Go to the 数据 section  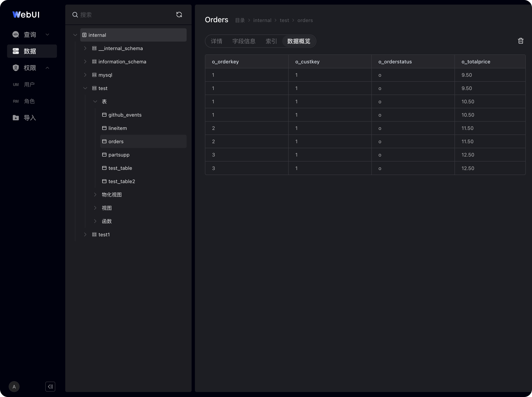click(32, 51)
